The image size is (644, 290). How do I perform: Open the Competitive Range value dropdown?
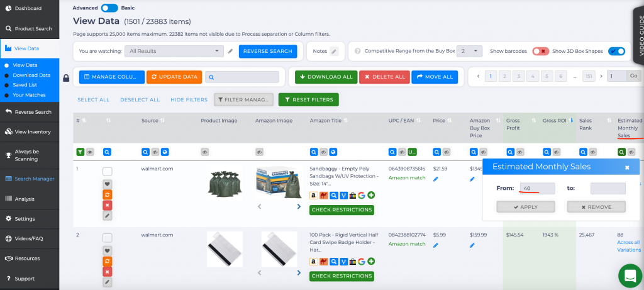[469, 51]
